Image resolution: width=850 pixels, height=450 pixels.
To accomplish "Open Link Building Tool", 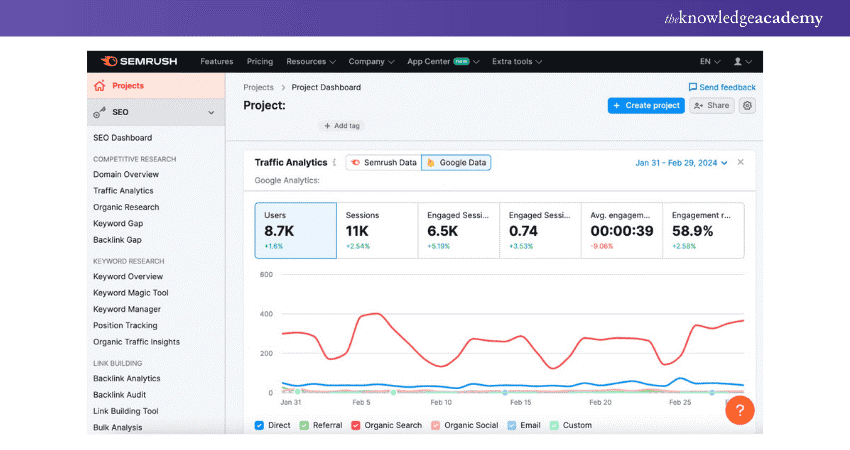I will (x=126, y=411).
